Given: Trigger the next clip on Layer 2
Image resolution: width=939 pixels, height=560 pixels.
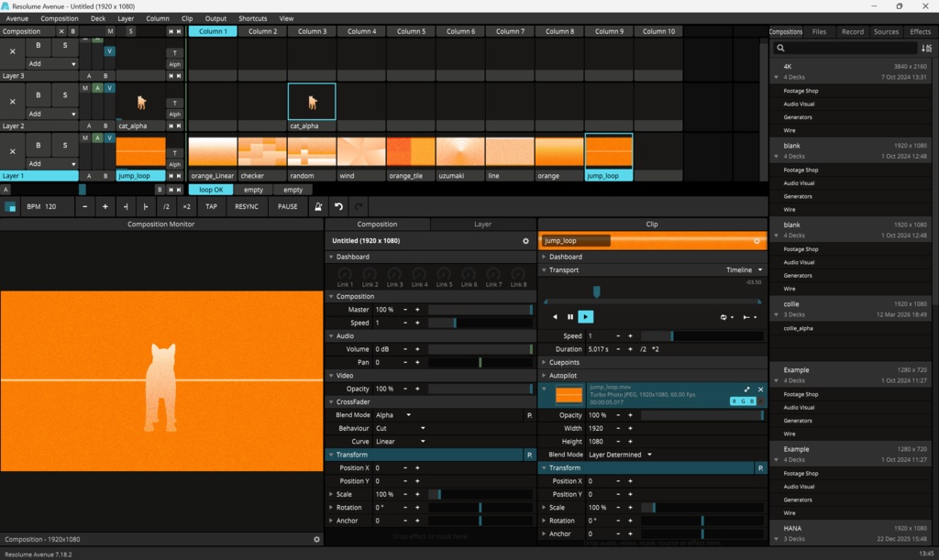Looking at the screenshot, I should 179,126.
